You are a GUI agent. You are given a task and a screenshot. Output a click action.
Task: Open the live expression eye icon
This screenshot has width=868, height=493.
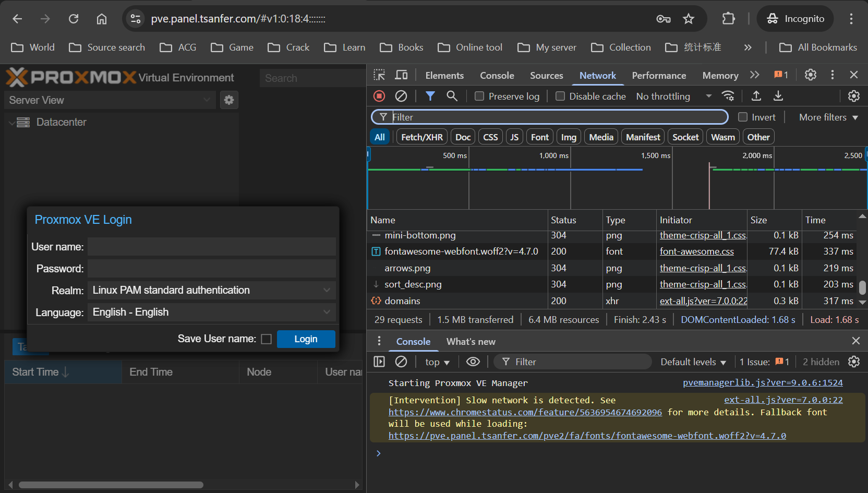pos(473,362)
